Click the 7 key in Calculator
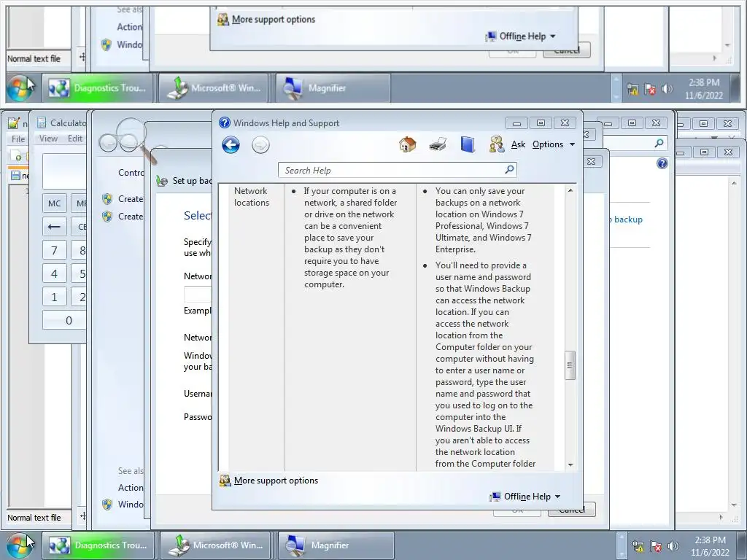747x560 pixels. pos(54,250)
